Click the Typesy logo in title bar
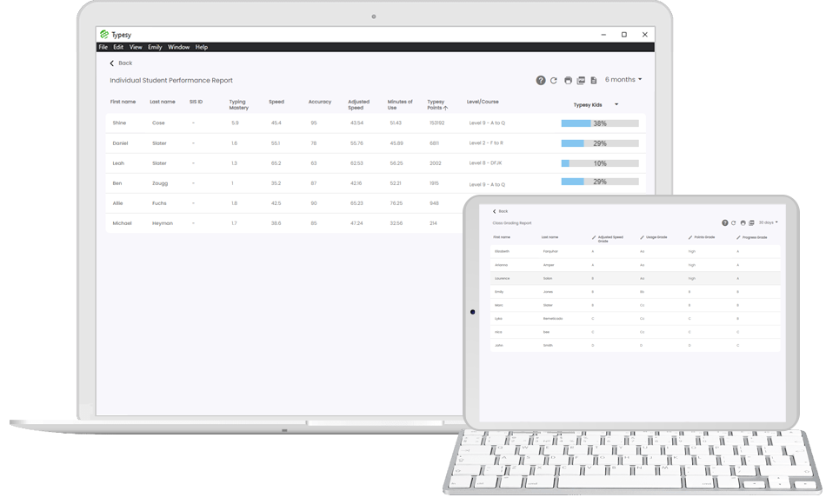The width and height of the screenshot is (826, 504). (x=104, y=34)
